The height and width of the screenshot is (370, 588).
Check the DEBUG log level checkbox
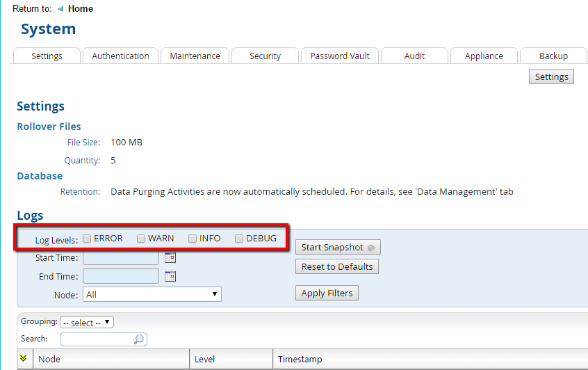click(x=239, y=239)
